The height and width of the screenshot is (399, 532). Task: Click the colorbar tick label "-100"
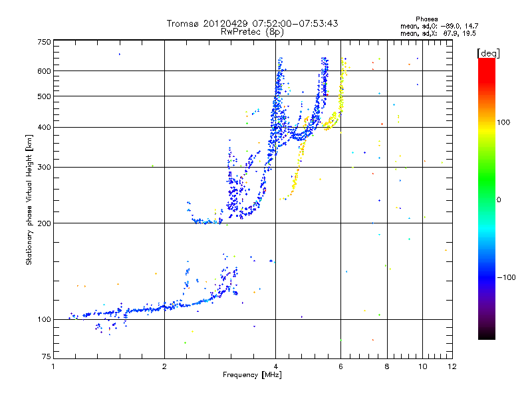[x=507, y=277]
